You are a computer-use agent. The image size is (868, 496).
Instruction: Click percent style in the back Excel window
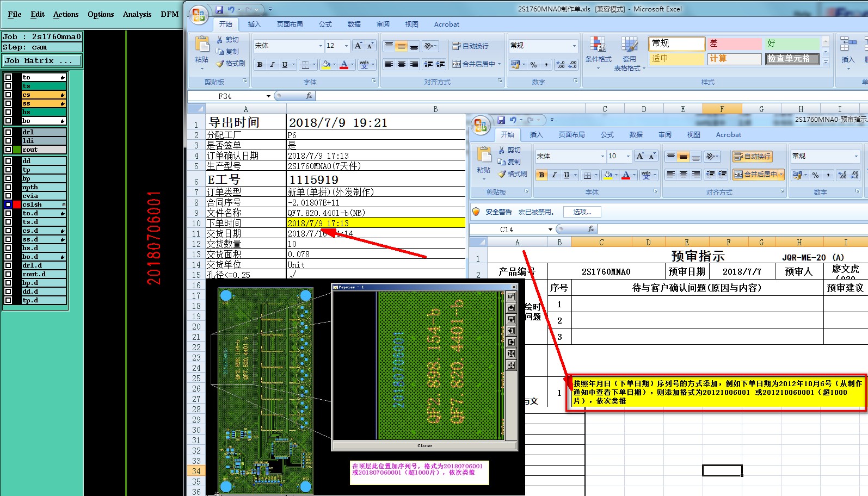coord(533,65)
